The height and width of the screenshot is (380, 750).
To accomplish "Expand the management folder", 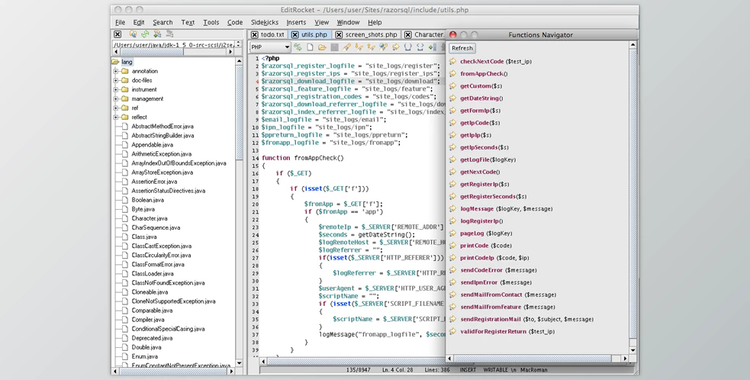I will 116,99.
